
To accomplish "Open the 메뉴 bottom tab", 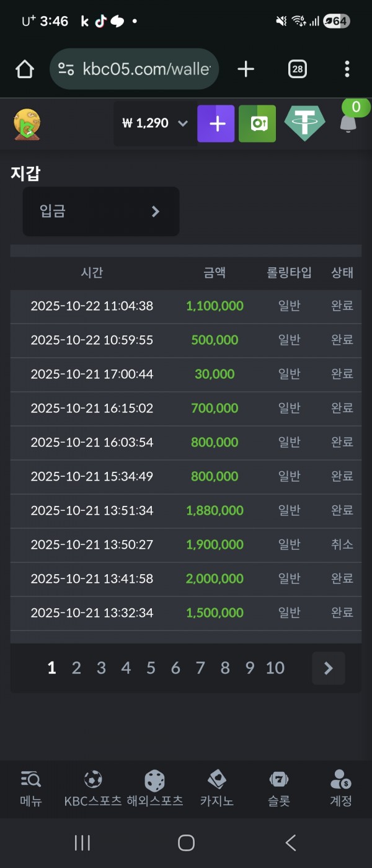I will (x=31, y=787).
